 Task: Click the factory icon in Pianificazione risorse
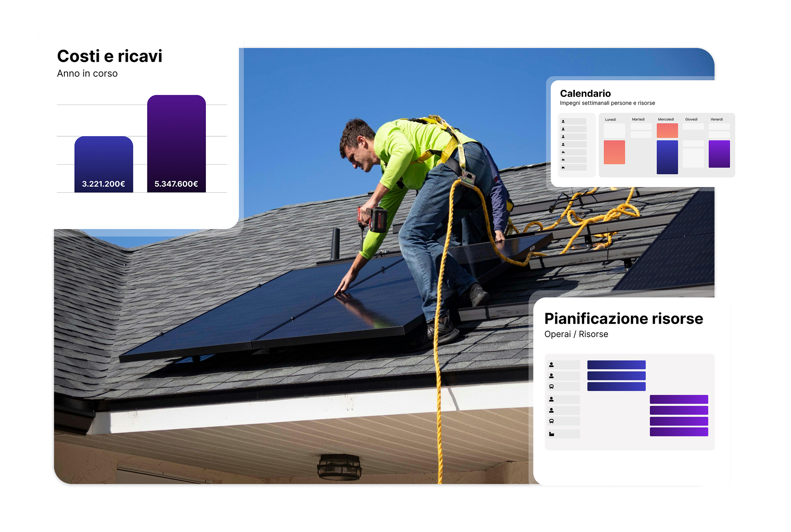tap(552, 434)
